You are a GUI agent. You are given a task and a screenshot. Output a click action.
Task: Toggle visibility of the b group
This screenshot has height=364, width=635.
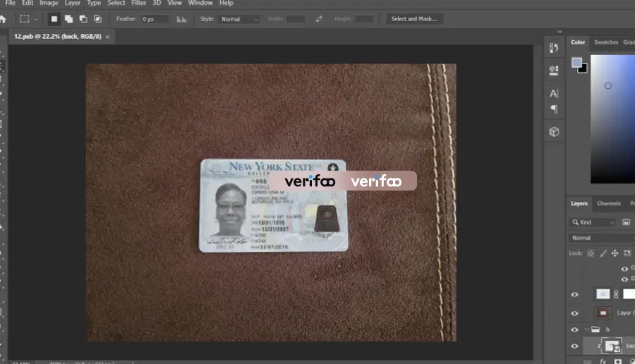pyautogui.click(x=574, y=329)
